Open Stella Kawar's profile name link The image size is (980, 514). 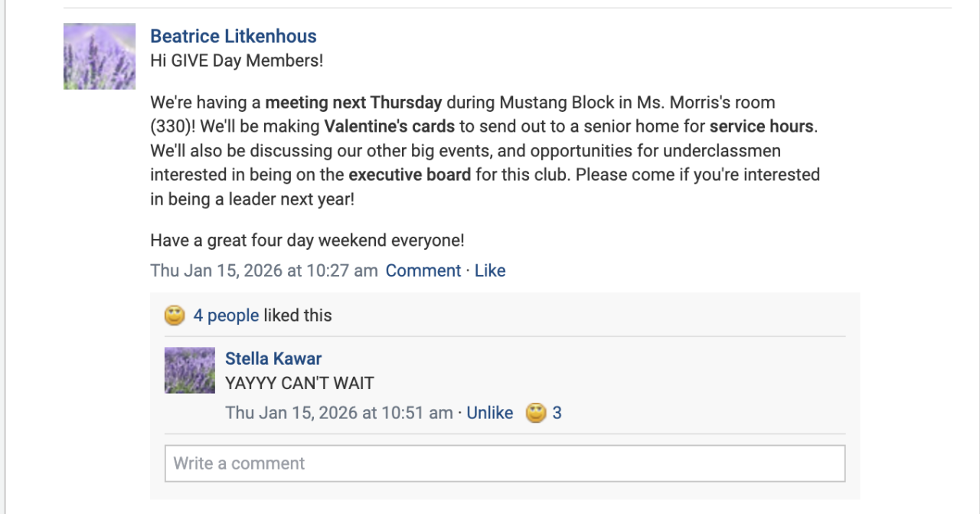point(273,358)
